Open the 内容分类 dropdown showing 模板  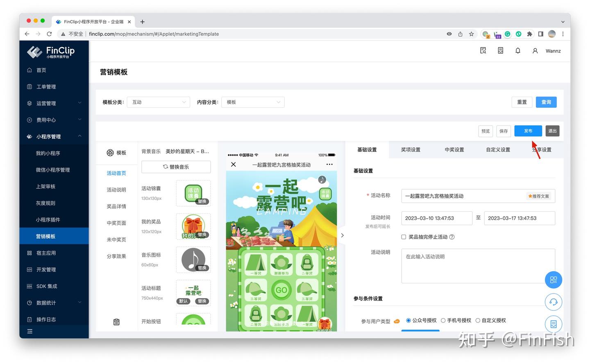pos(253,102)
